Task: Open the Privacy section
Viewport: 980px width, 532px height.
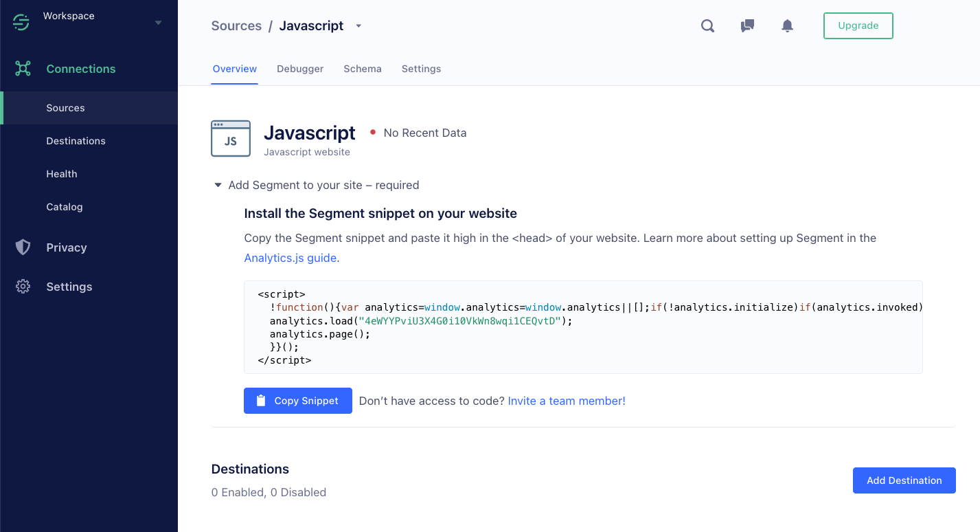Action: [x=67, y=247]
